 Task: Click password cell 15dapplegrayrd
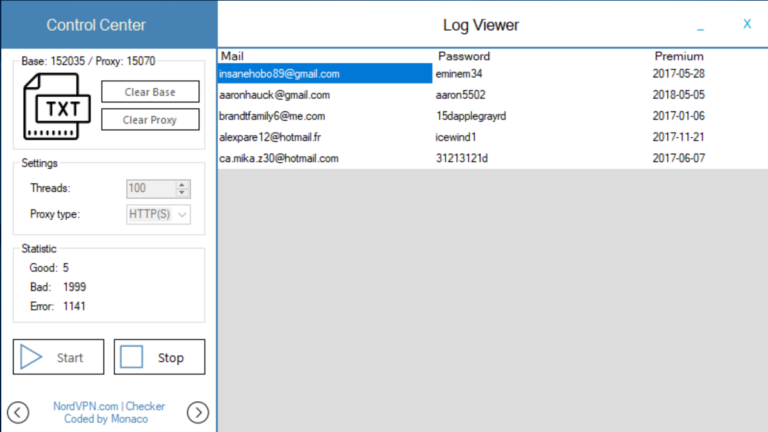471,116
